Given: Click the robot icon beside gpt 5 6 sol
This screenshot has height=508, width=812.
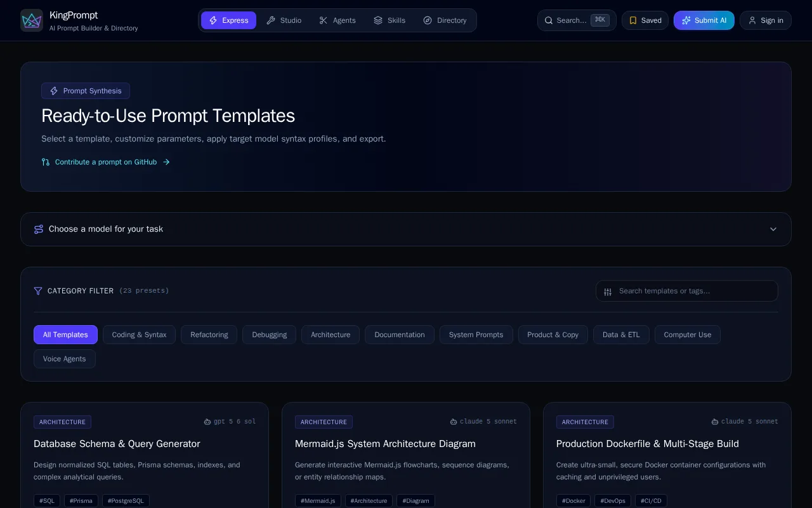Looking at the screenshot, I should pyautogui.click(x=207, y=422).
